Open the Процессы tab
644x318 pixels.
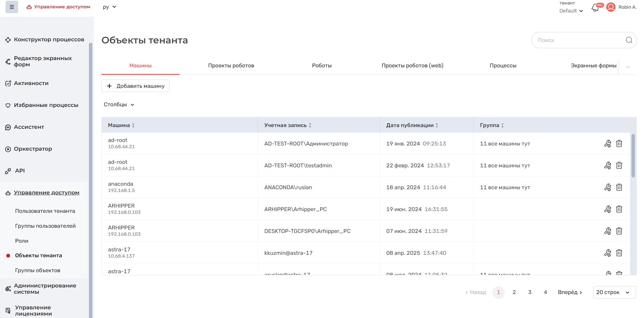coord(503,66)
